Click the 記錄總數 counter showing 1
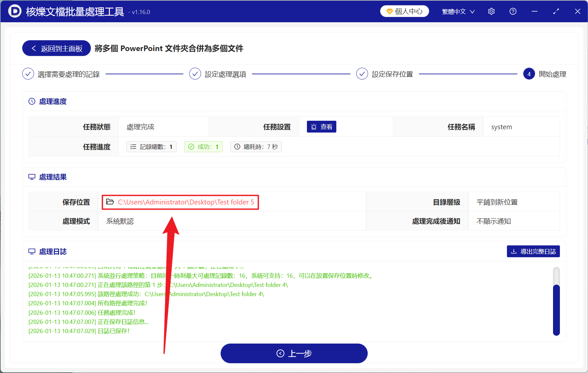 (x=151, y=147)
